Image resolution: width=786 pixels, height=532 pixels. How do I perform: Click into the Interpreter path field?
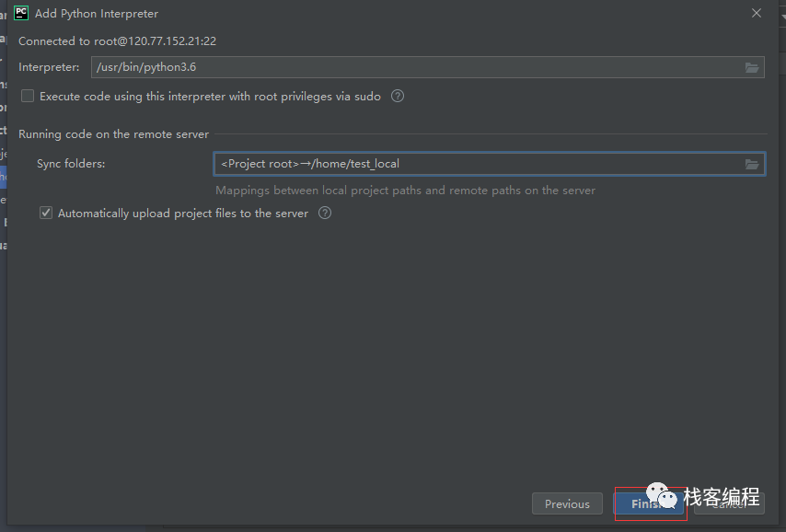(x=414, y=67)
